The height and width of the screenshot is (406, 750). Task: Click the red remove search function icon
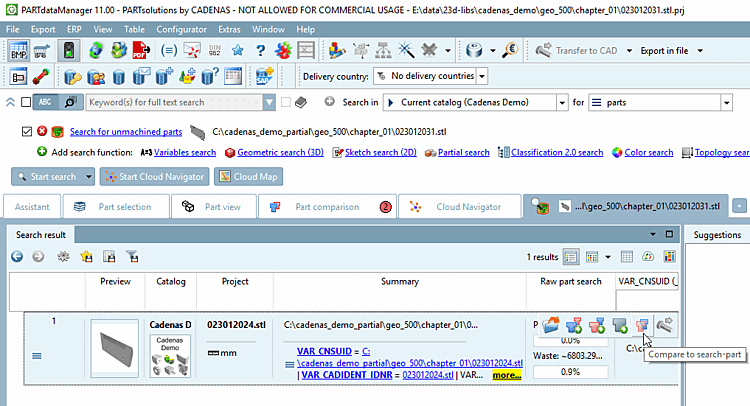(42, 131)
